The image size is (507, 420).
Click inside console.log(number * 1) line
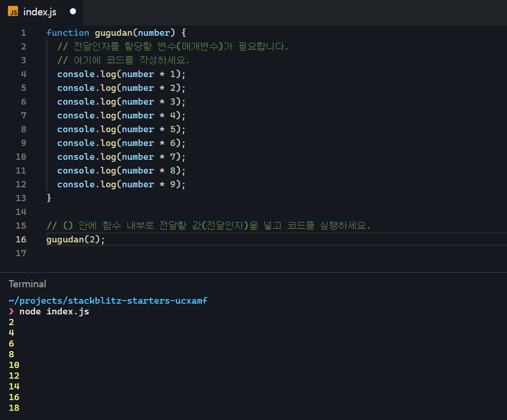[x=121, y=74]
